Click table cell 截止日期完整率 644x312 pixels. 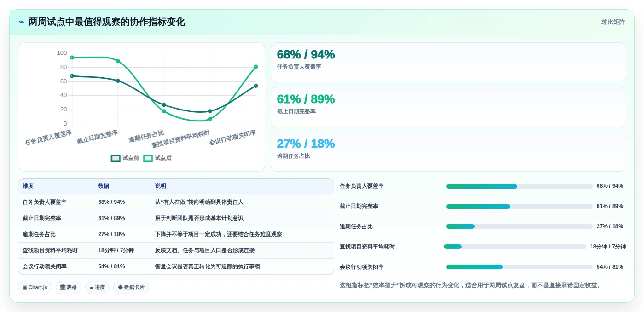tap(42, 218)
